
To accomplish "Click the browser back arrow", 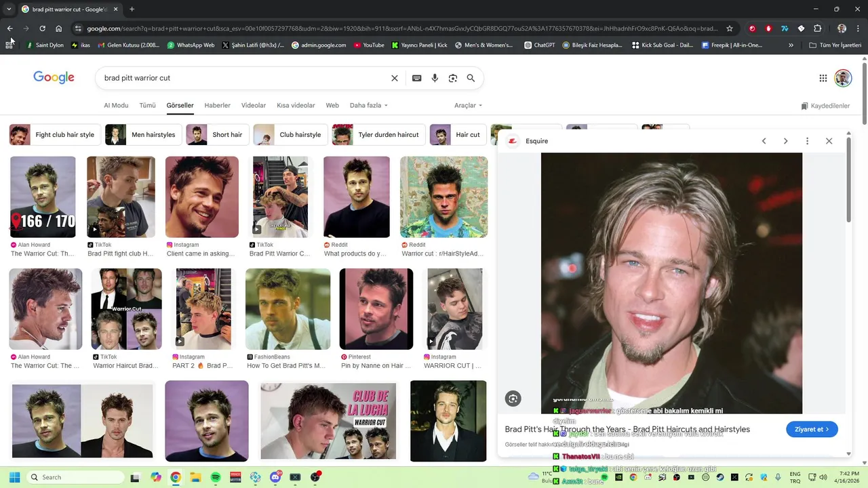I will click(9, 28).
